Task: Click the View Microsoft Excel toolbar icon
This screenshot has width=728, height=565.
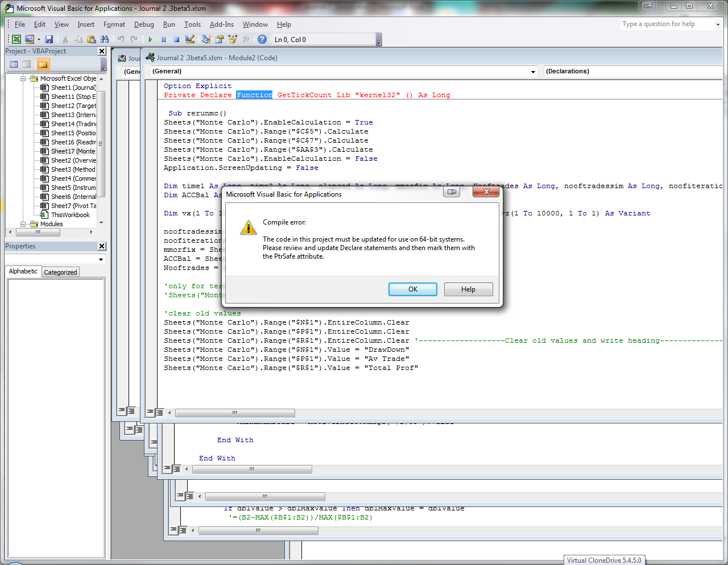Action: pos(16,39)
